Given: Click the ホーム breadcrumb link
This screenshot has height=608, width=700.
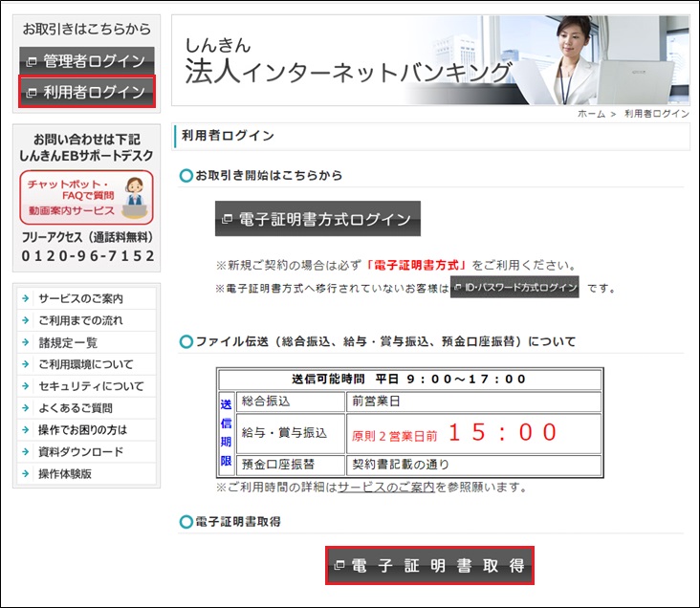Looking at the screenshot, I should pos(591,114).
